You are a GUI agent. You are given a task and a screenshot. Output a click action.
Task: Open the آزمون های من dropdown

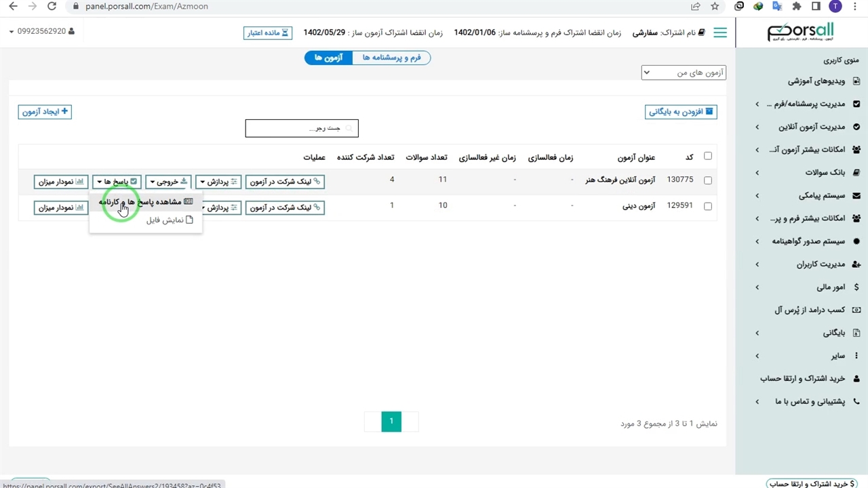(x=684, y=73)
